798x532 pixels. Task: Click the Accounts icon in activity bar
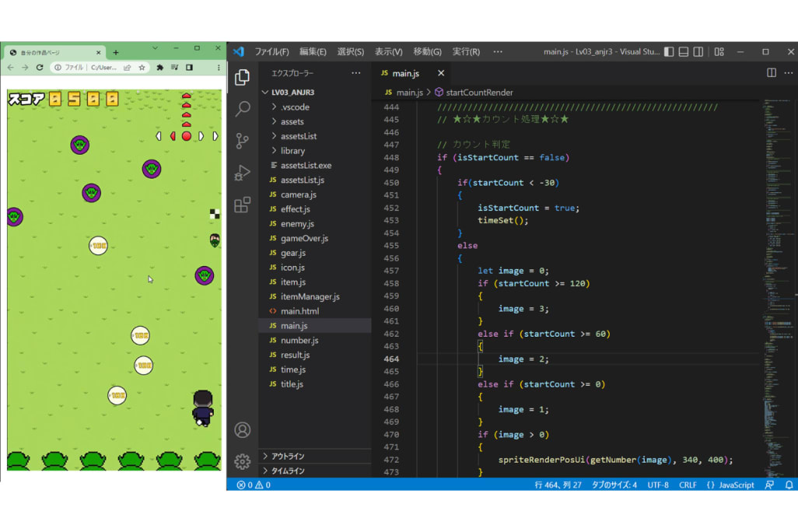tap(243, 430)
